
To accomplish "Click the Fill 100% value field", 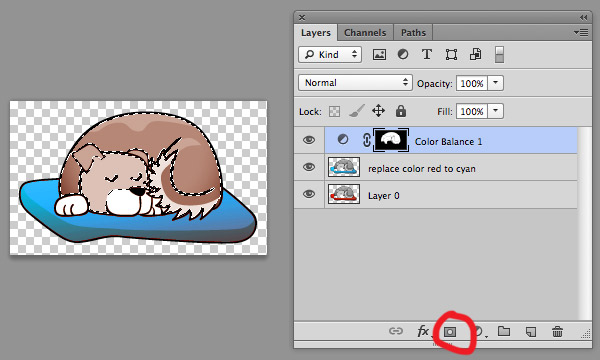I will [471, 111].
